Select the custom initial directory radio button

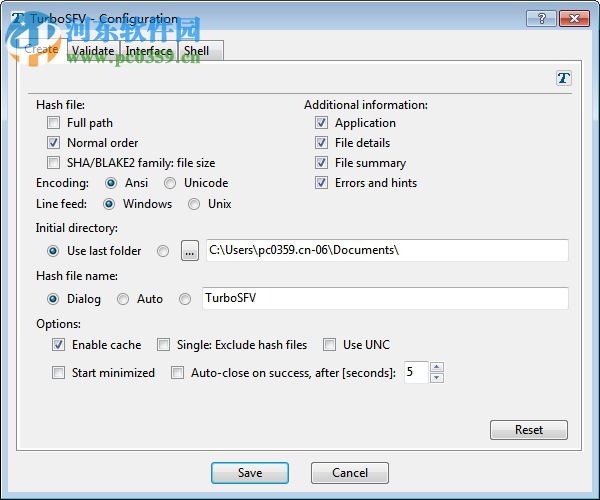[x=163, y=251]
